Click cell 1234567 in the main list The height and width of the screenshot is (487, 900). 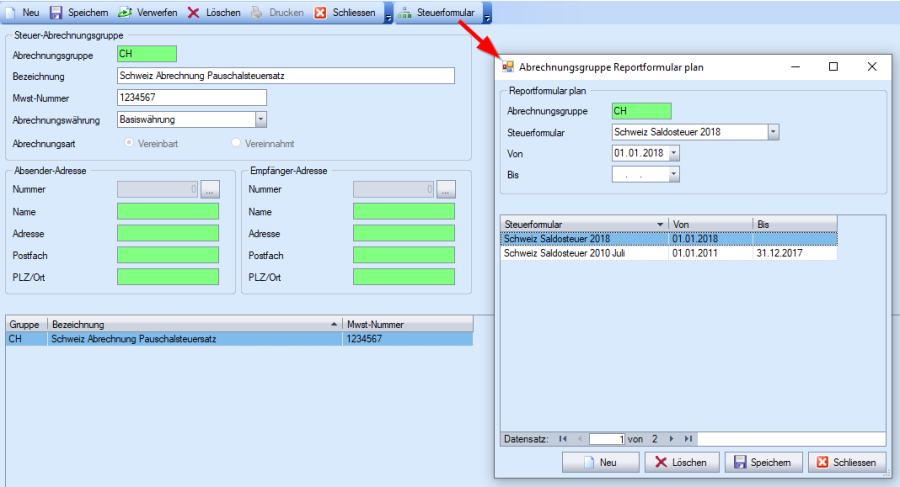[x=408, y=339]
